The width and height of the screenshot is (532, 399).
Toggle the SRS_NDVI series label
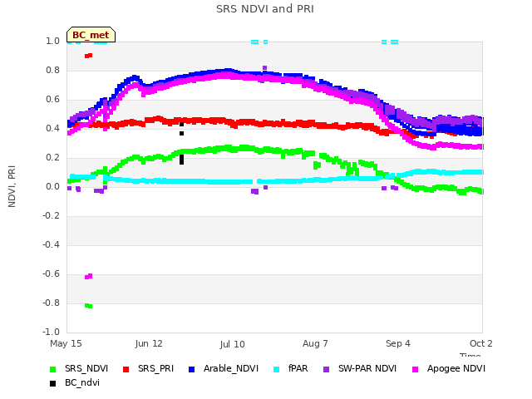point(86,369)
